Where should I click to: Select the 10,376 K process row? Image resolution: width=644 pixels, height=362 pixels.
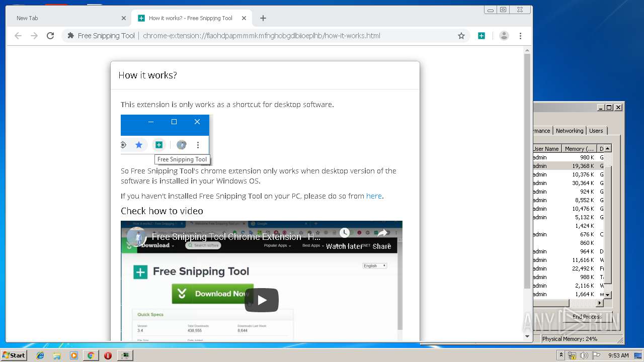[x=569, y=174]
